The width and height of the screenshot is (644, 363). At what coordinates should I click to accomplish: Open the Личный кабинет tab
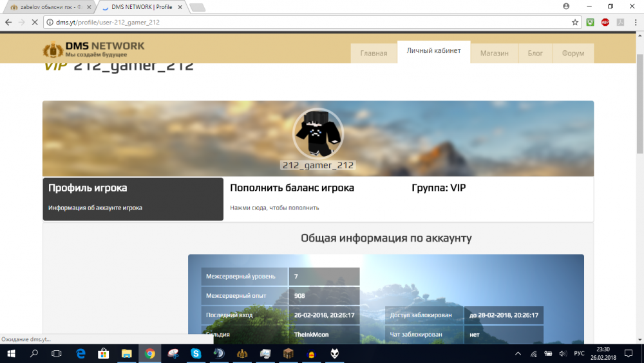tap(433, 52)
